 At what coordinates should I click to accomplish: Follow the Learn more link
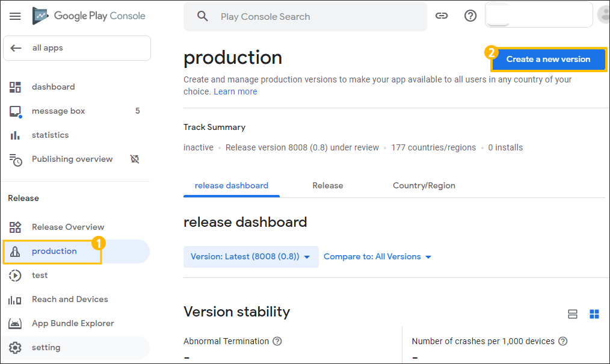click(x=235, y=91)
